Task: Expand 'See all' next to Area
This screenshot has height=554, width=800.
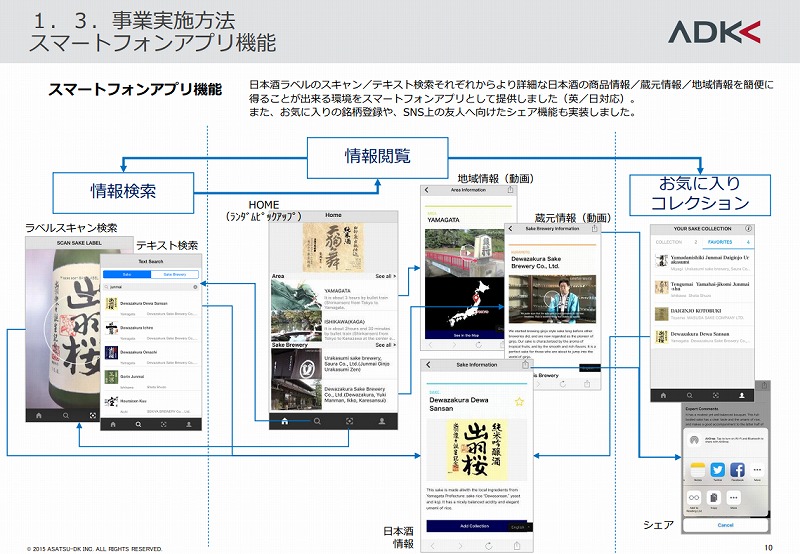Action: click(x=384, y=275)
